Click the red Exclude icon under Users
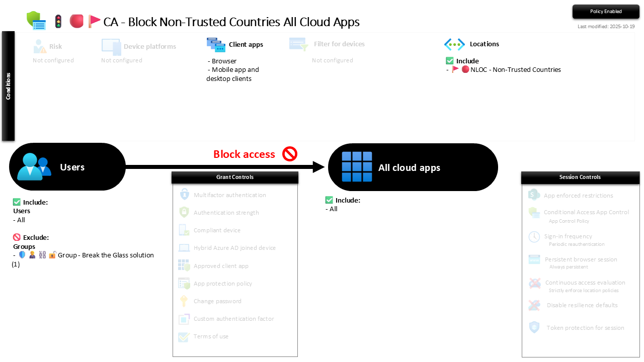 [x=17, y=237]
